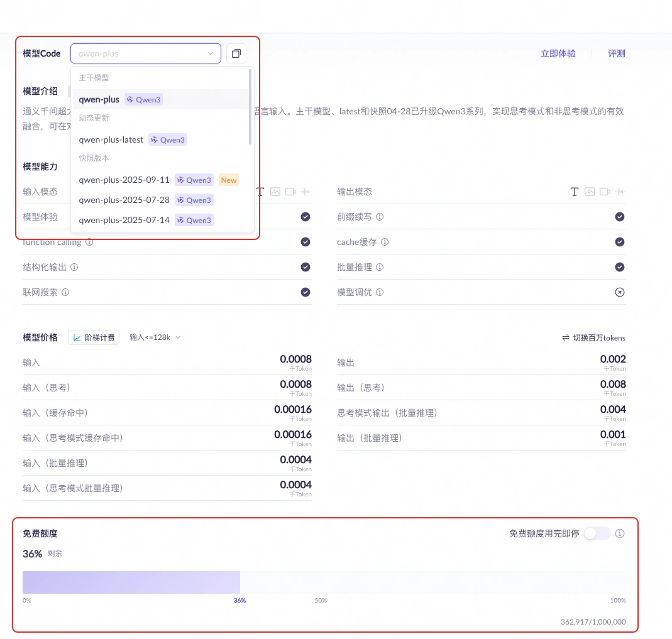Select qwen-plus from the model list
Image resolution: width=672 pixels, height=639 pixels.
click(x=161, y=99)
